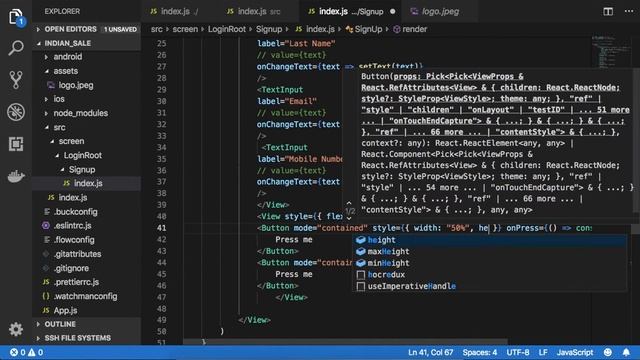Open the Search view icon
This screenshot has height=360, width=640.
(x=16, y=48)
